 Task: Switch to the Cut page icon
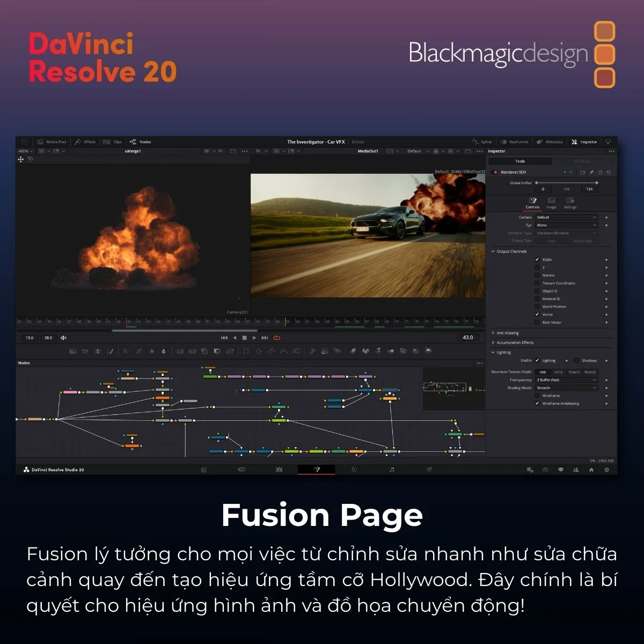pyautogui.click(x=241, y=470)
